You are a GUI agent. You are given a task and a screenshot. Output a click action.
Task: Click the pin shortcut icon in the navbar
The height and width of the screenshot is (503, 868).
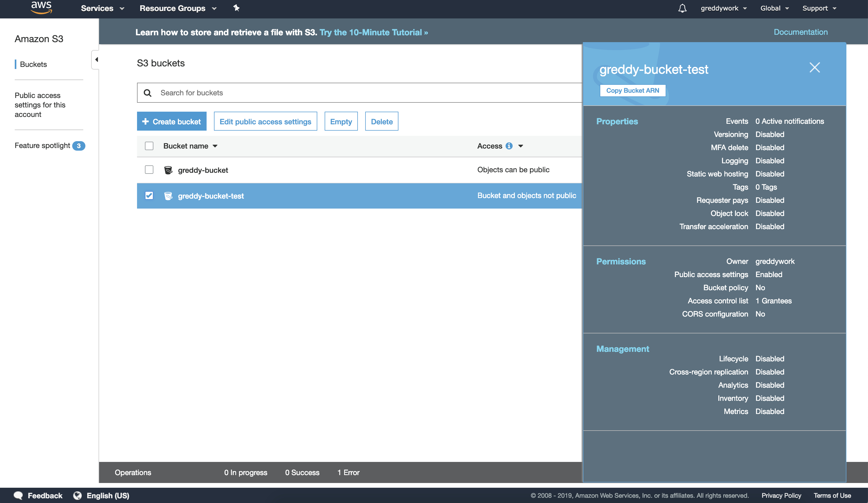click(x=236, y=8)
